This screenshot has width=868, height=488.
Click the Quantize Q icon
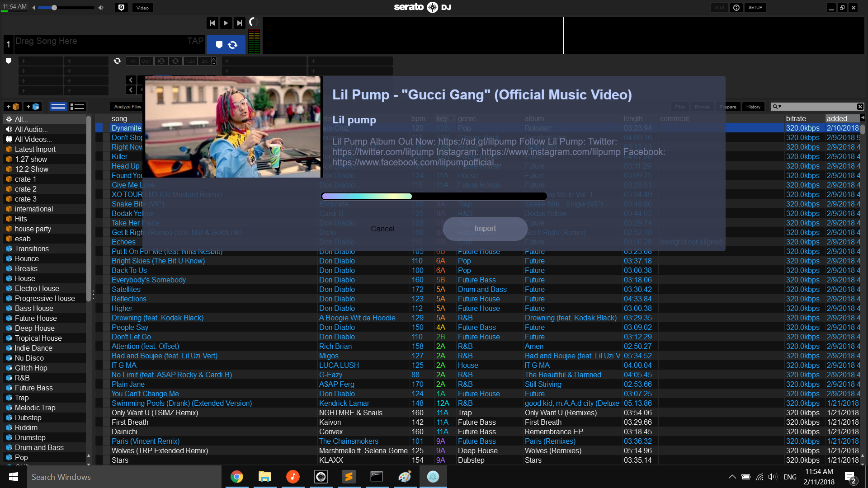121,8
